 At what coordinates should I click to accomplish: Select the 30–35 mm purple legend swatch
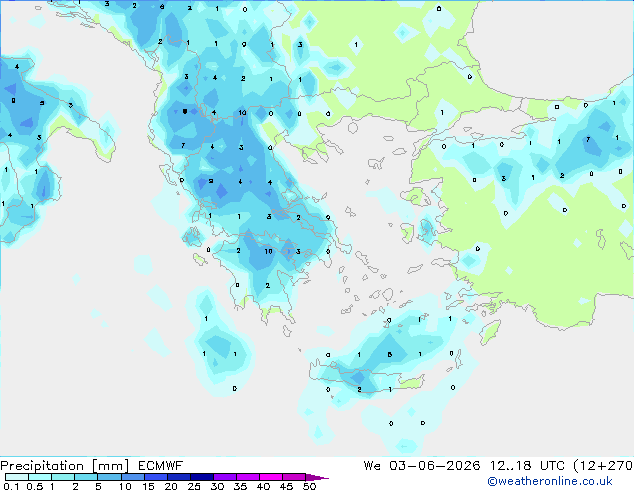(x=225, y=477)
